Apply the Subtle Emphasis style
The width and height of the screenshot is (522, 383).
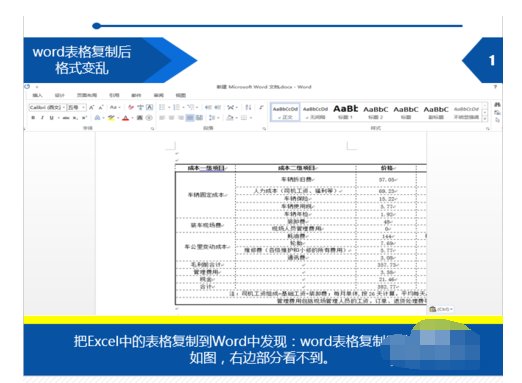pyautogui.click(x=466, y=112)
